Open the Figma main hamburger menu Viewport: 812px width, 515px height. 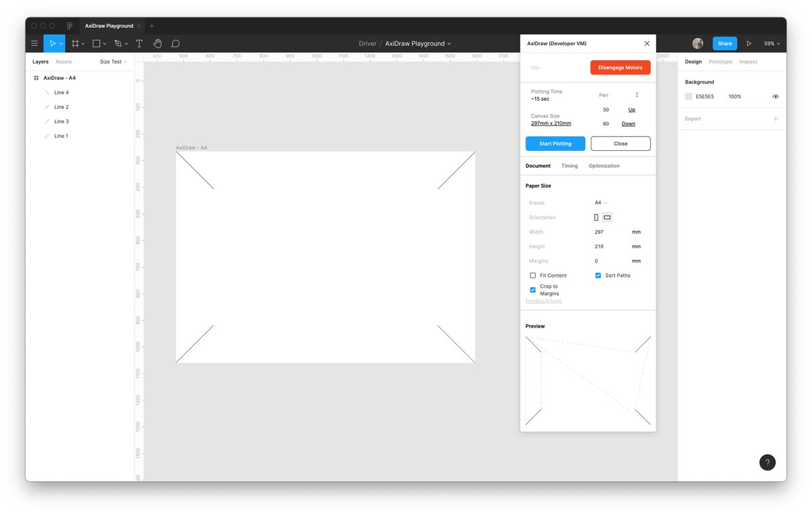tap(35, 43)
